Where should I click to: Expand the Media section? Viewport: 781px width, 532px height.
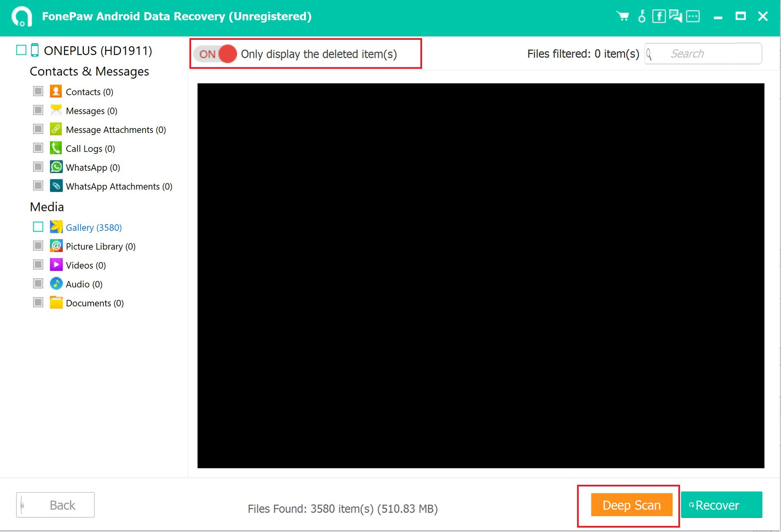[47, 206]
